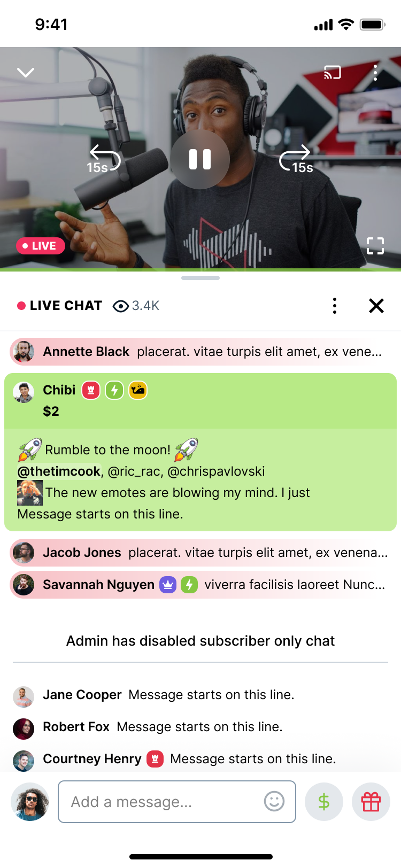Skip forward 15 seconds
This screenshot has height=868, width=401.
(296, 159)
